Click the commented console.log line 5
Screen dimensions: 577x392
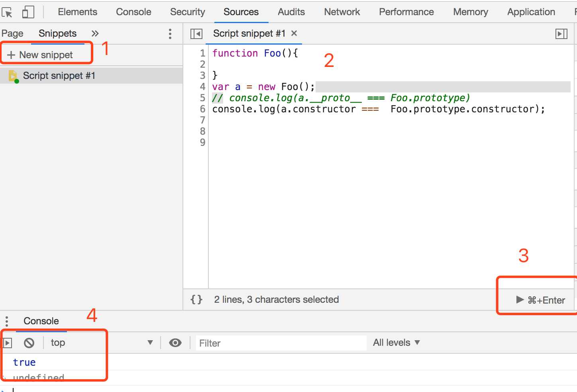click(341, 98)
